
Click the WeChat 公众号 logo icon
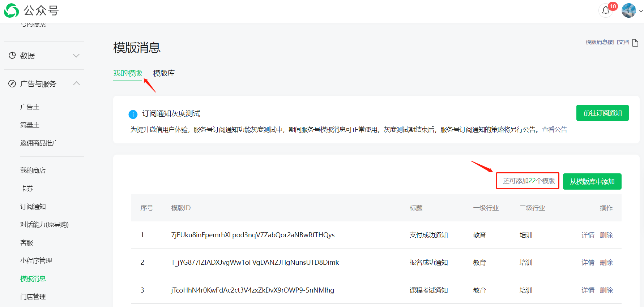click(x=11, y=10)
